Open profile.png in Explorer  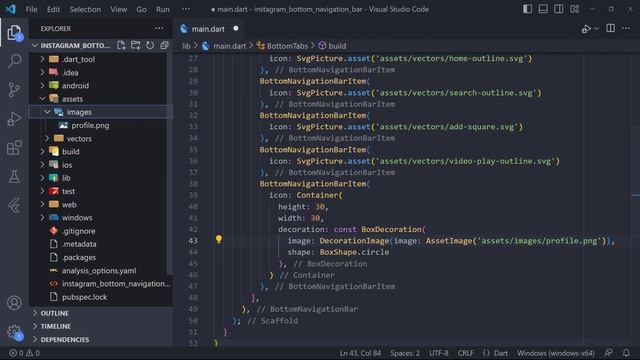click(90, 125)
